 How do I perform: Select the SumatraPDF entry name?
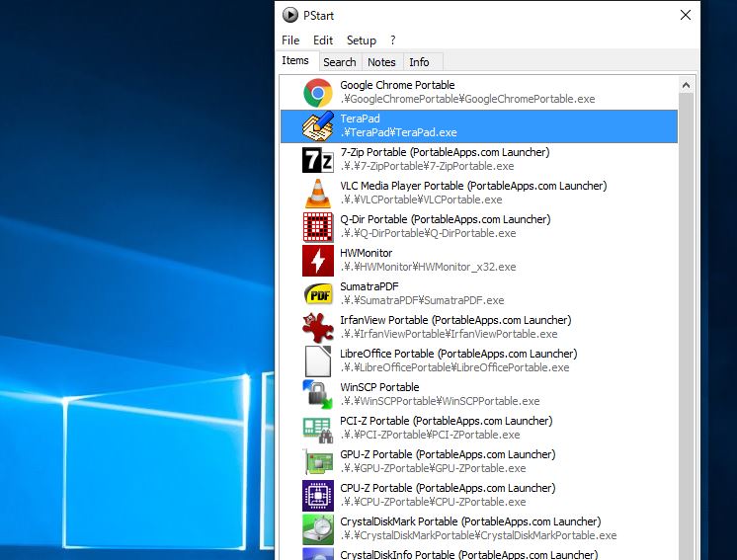[x=368, y=286]
